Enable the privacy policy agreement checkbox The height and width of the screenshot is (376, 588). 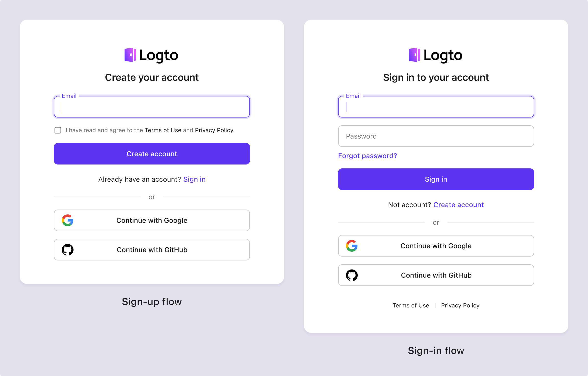[x=57, y=130]
